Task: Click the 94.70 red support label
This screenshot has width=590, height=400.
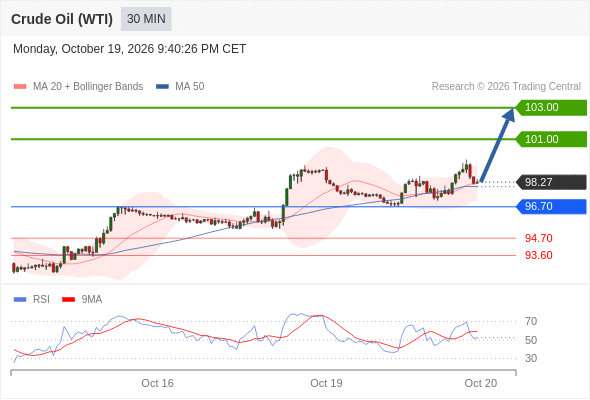Action: (x=538, y=238)
